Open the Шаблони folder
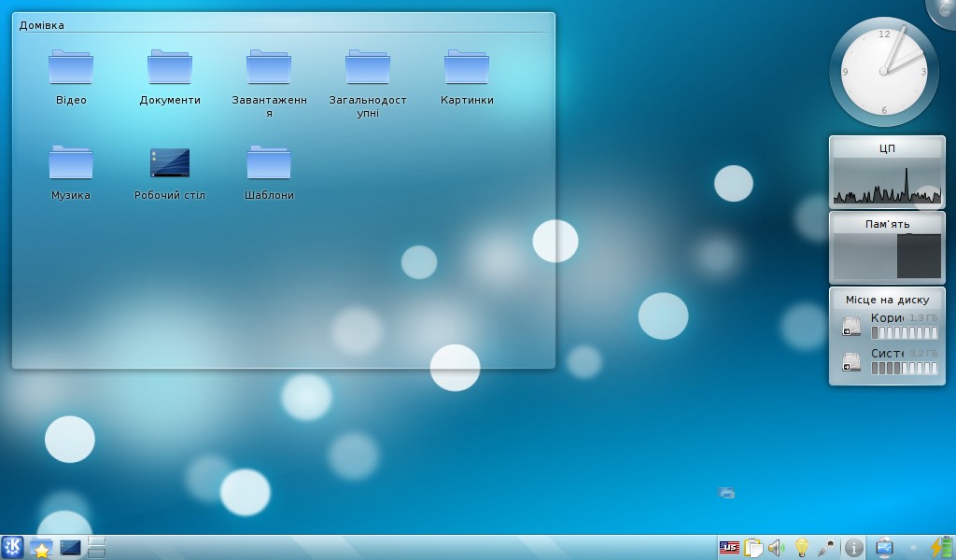Image resolution: width=956 pixels, height=560 pixels. (269, 162)
